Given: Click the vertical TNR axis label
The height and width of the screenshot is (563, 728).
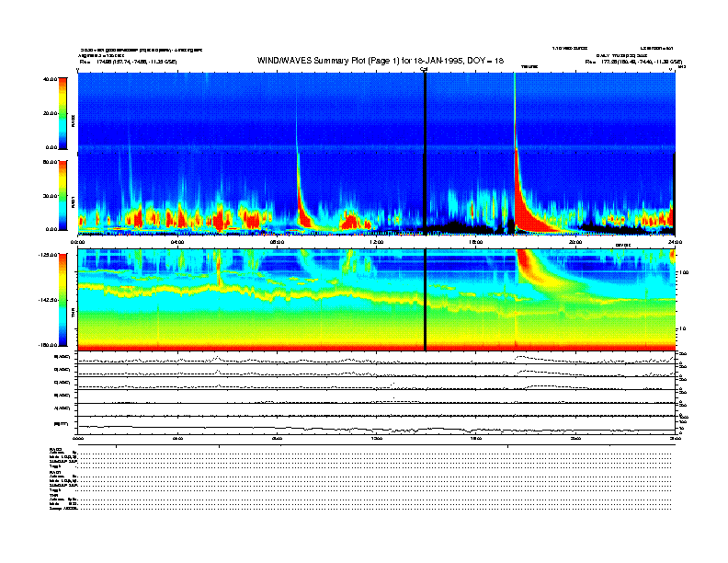Looking at the screenshot, I should (73, 315).
